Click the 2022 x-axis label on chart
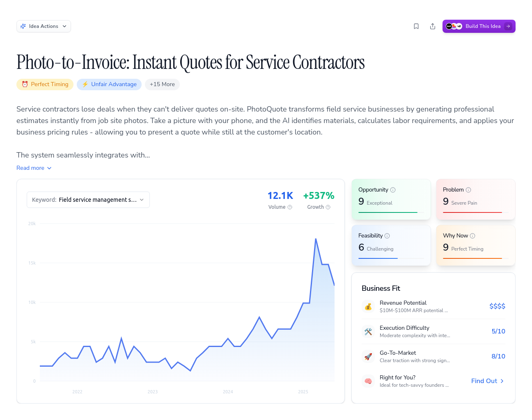This screenshot has height=420, width=532. pyautogui.click(x=77, y=392)
